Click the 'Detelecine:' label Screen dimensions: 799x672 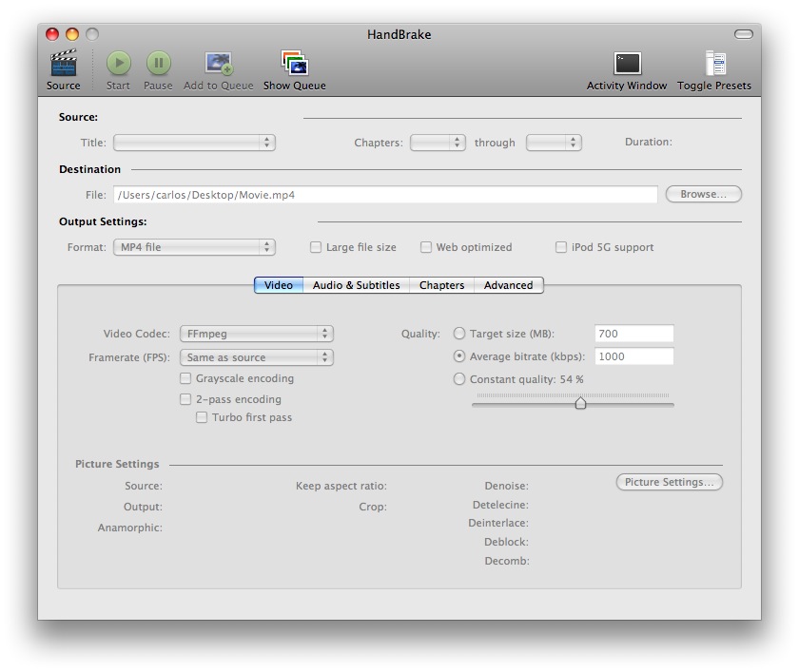[500, 505]
